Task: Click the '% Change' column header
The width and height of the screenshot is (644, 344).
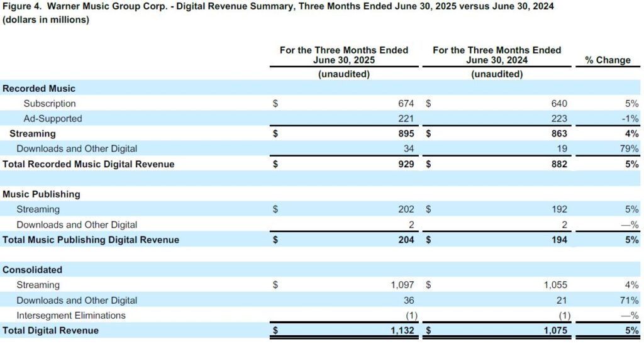Action: (x=608, y=60)
